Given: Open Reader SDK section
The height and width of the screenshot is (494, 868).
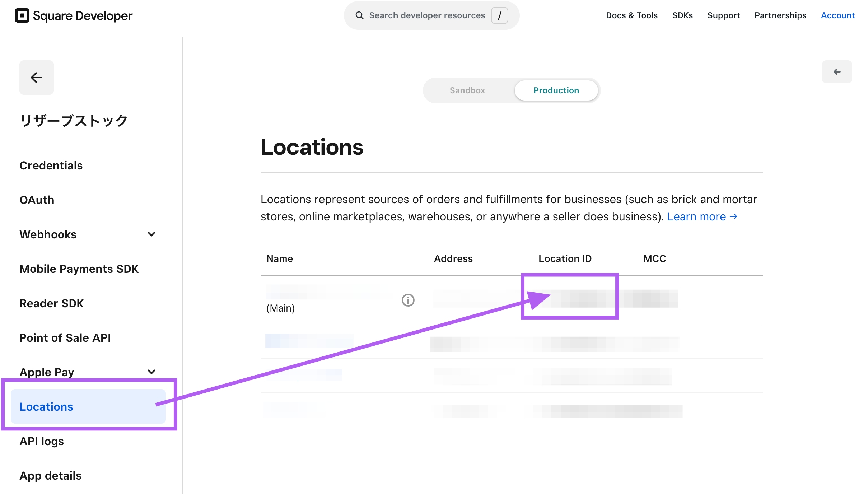Looking at the screenshot, I should (x=52, y=303).
